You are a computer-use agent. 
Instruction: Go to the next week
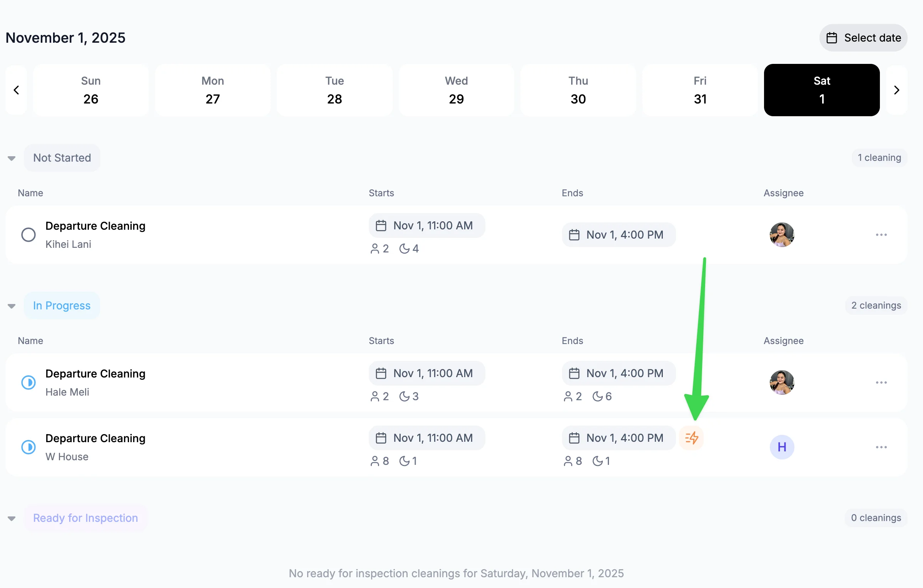896,90
